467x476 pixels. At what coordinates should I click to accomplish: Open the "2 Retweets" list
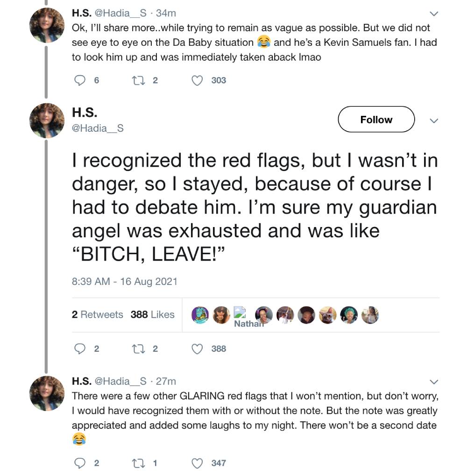(x=98, y=314)
